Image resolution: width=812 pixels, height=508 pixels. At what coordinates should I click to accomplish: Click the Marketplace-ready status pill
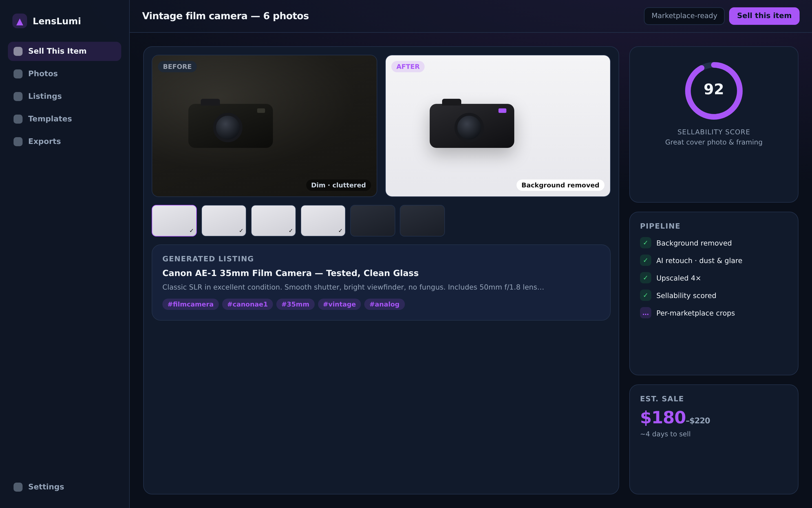point(684,16)
